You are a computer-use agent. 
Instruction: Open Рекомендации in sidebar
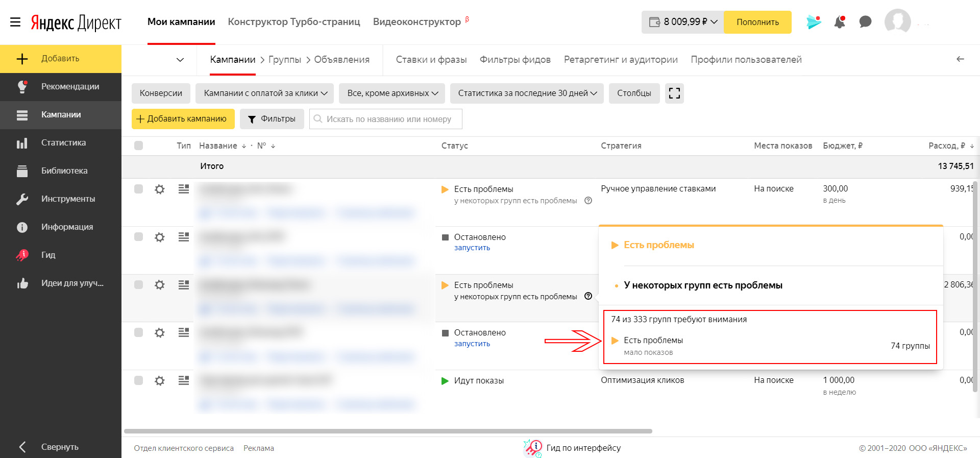tap(61, 87)
